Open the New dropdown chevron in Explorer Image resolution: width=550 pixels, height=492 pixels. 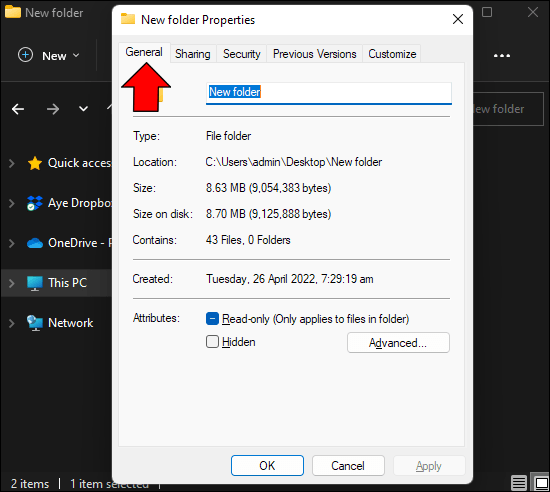[x=76, y=55]
